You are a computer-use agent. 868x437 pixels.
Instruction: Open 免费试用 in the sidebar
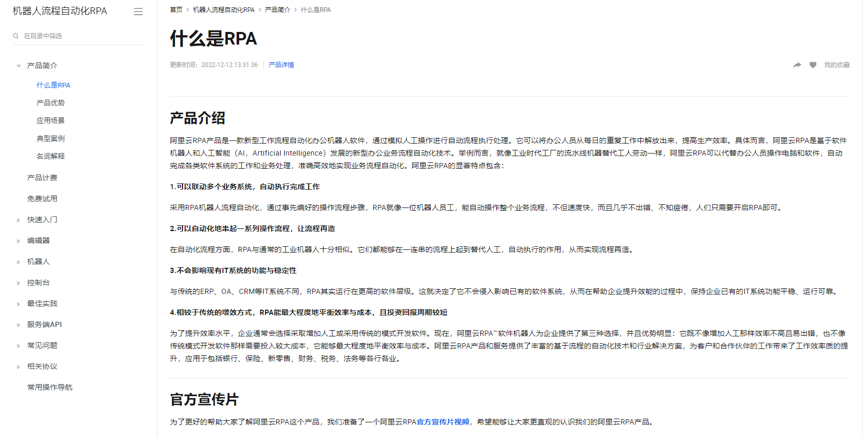42,199
